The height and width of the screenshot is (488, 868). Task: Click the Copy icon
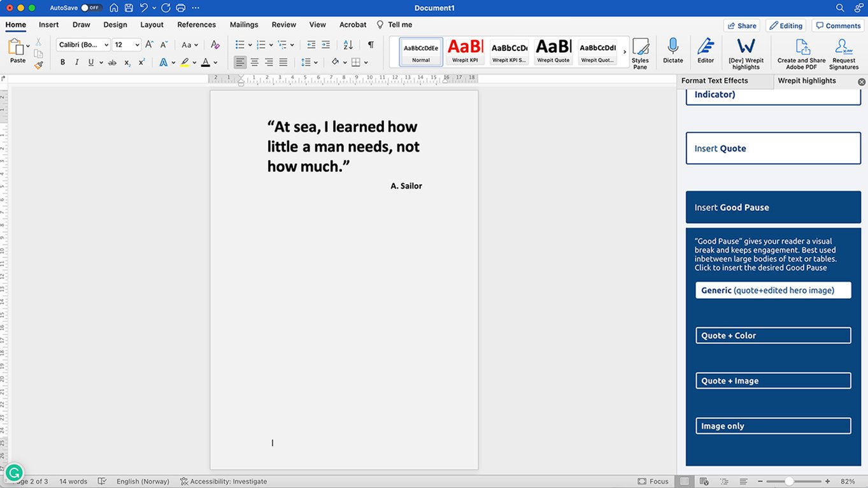tap(38, 54)
